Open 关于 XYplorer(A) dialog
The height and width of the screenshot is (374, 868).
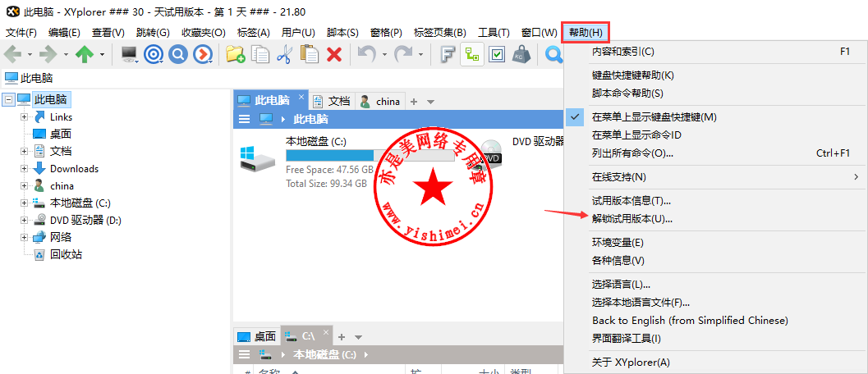point(631,363)
